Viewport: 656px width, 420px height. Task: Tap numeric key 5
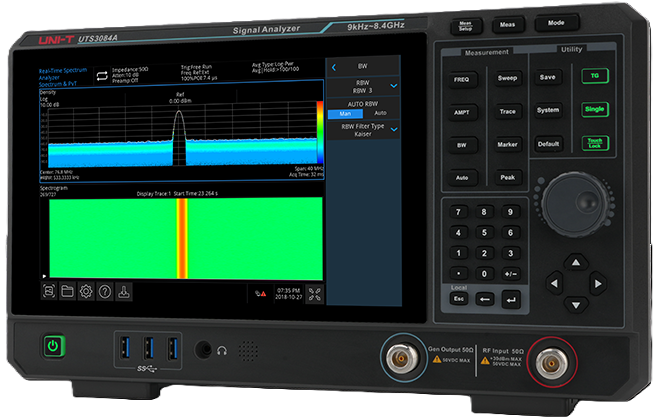coord(484,233)
